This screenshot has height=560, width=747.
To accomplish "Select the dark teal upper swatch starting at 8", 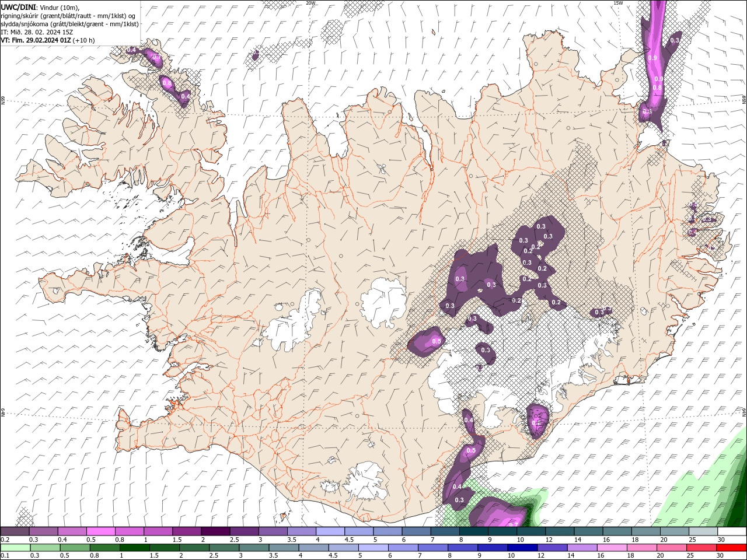I will pyautogui.click(x=474, y=531).
